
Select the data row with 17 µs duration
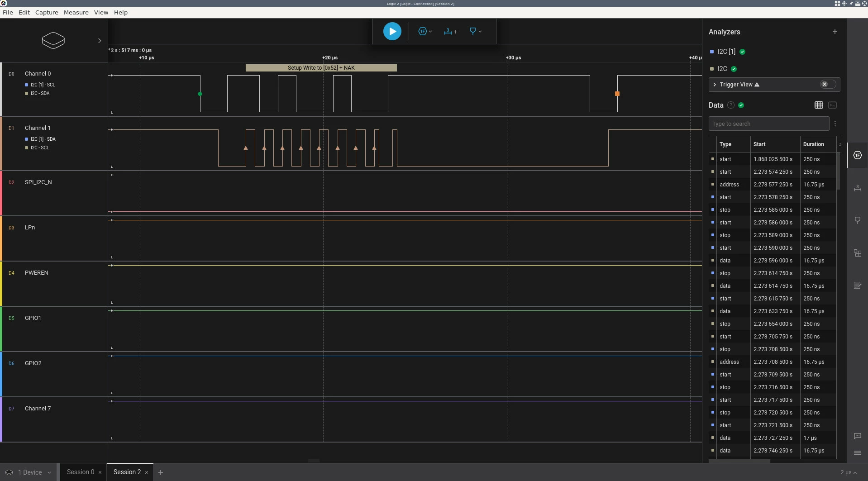773,438
